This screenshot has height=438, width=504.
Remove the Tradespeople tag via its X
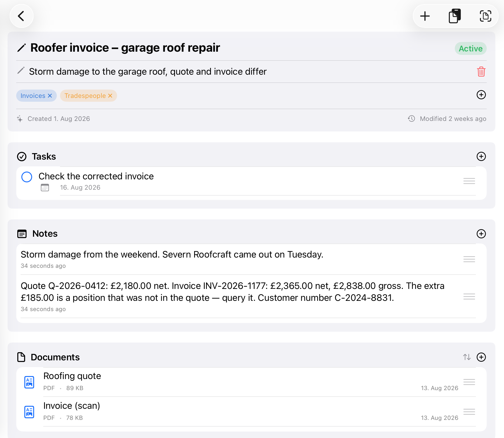pyautogui.click(x=110, y=96)
